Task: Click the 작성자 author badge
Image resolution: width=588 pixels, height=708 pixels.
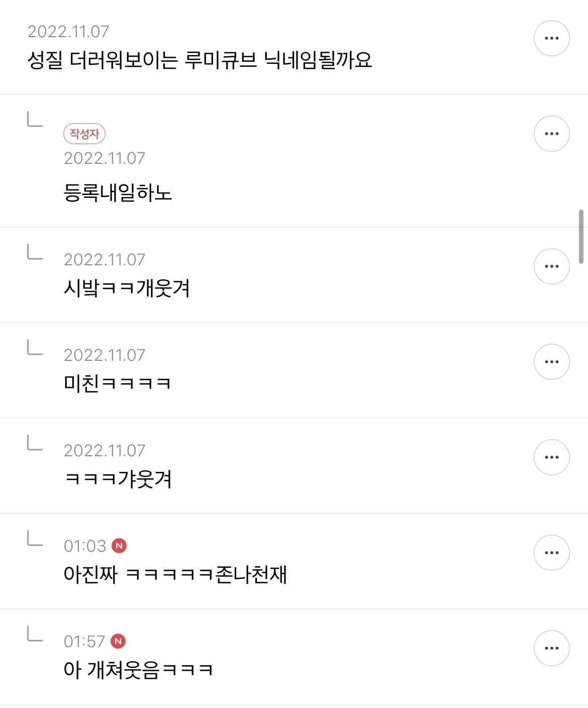Action: 84,134
